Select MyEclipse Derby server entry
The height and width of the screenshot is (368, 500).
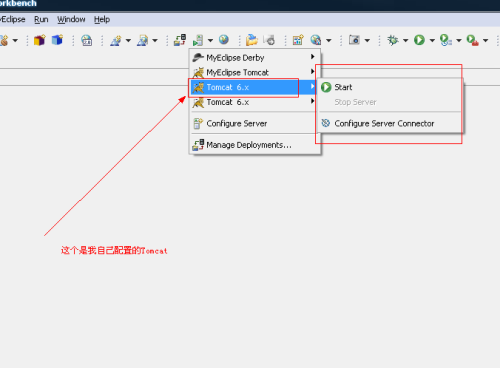point(255,57)
